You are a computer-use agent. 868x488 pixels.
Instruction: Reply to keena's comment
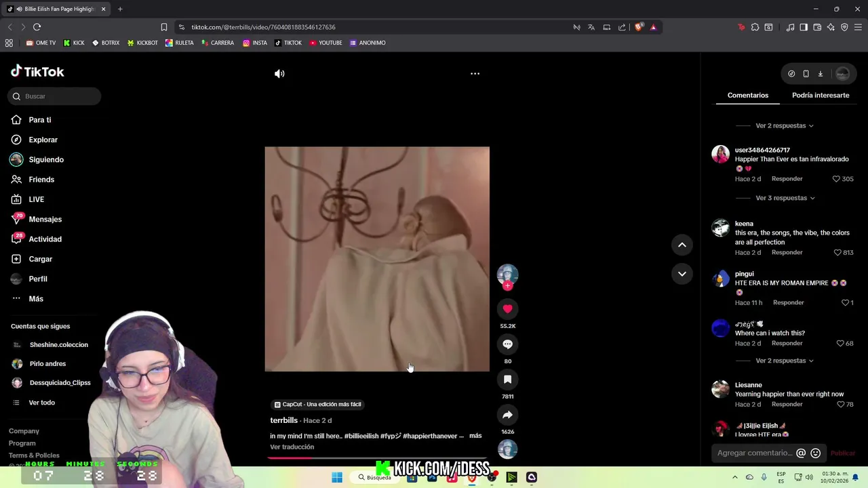click(787, 253)
